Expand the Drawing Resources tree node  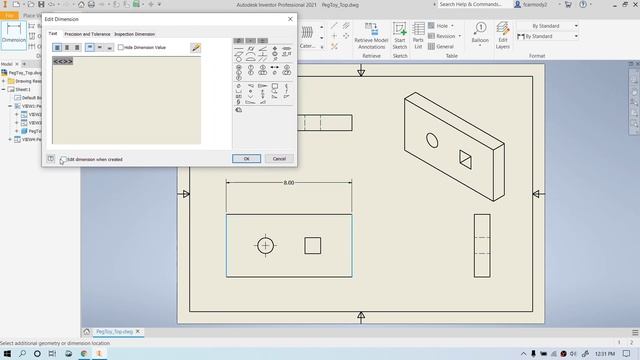4,81
